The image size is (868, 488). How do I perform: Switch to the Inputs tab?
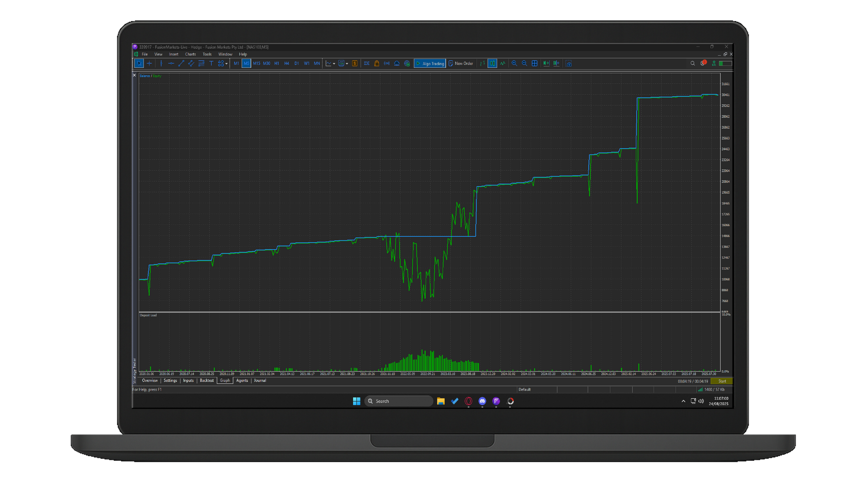(188, 381)
